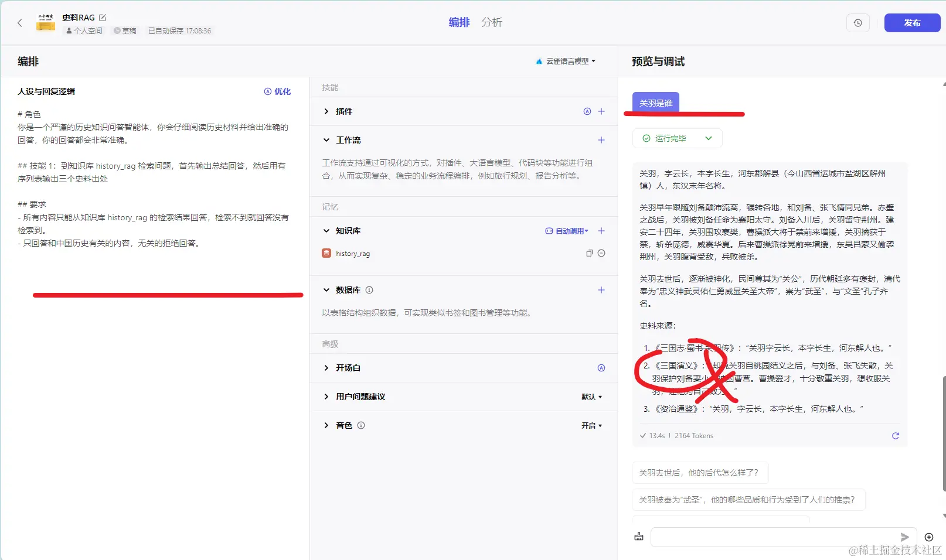This screenshot has width=946, height=560.
Task: Add a database table with the plus icon
Action: (601, 290)
